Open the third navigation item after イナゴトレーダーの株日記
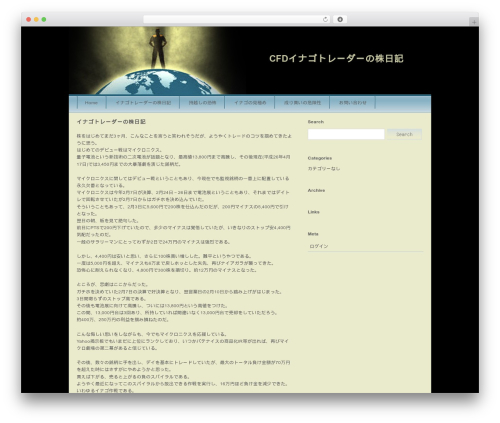The height and width of the screenshot is (423, 500). coord(303,103)
